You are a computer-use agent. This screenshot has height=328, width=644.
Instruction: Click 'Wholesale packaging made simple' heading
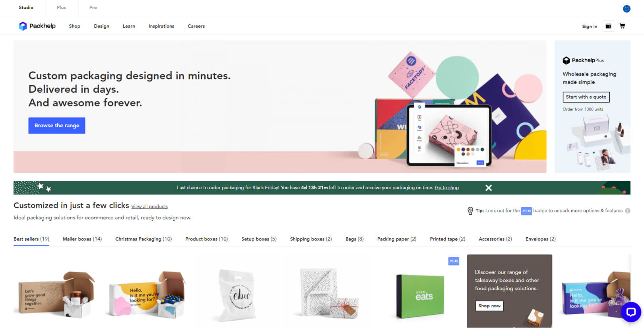590,78
